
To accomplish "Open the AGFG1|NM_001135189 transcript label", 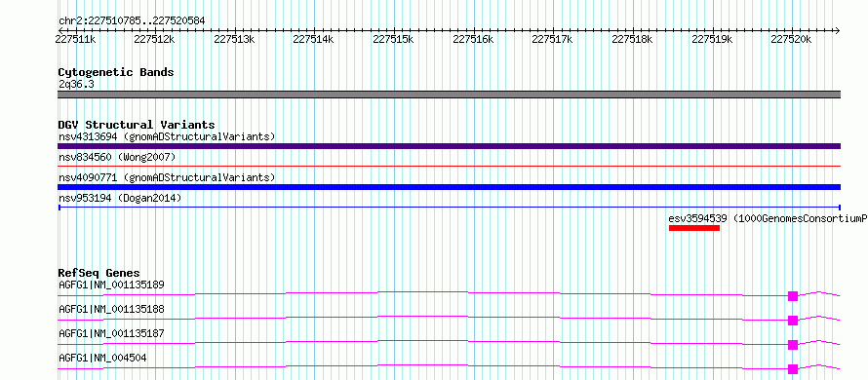I will pos(111,285).
